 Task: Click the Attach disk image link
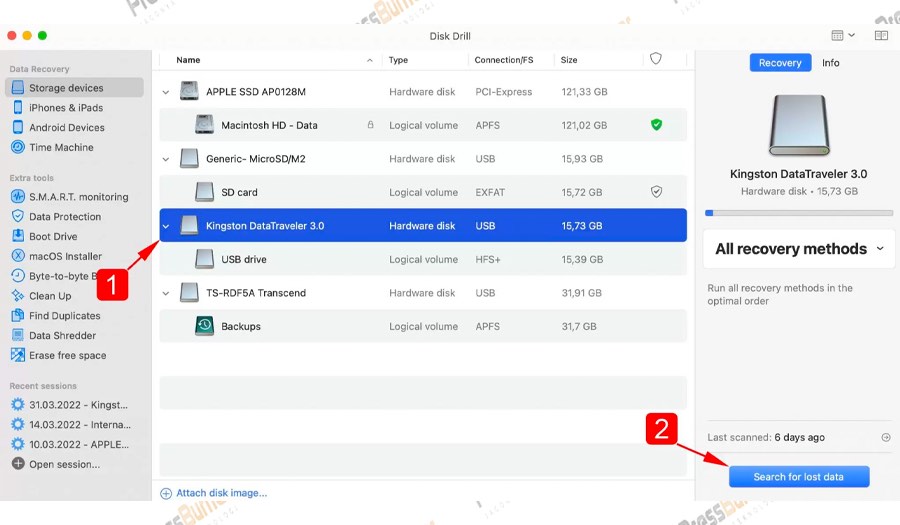[x=221, y=493]
